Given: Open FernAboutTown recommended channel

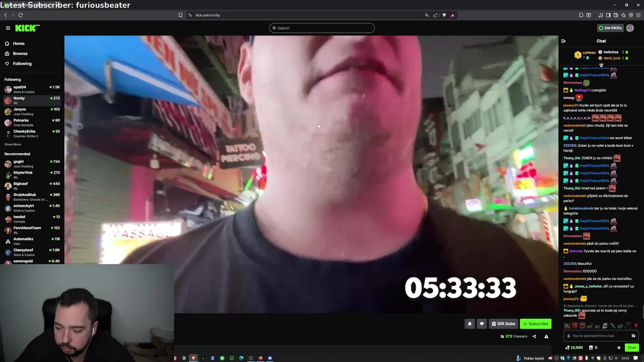Looking at the screenshot, I should tap(32, 230).
